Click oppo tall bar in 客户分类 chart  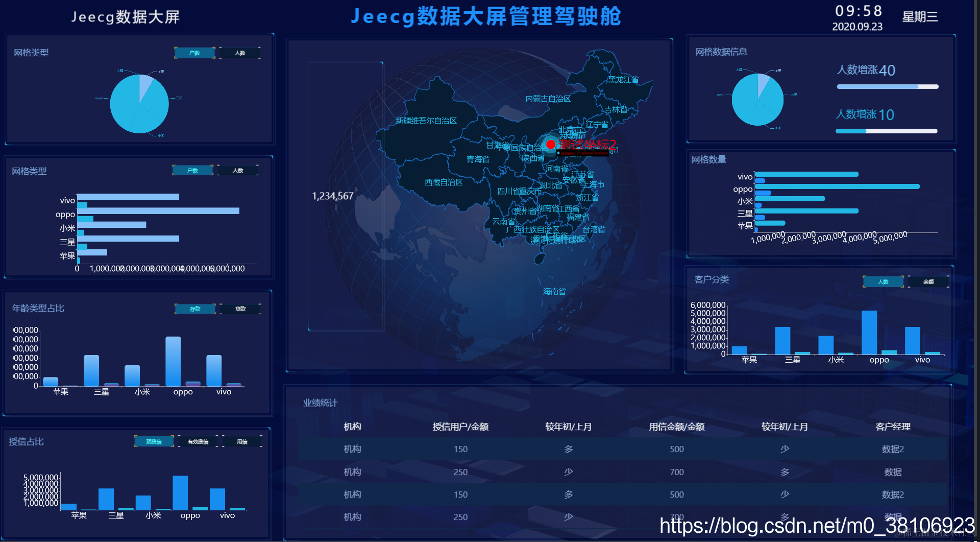point(869,333)
